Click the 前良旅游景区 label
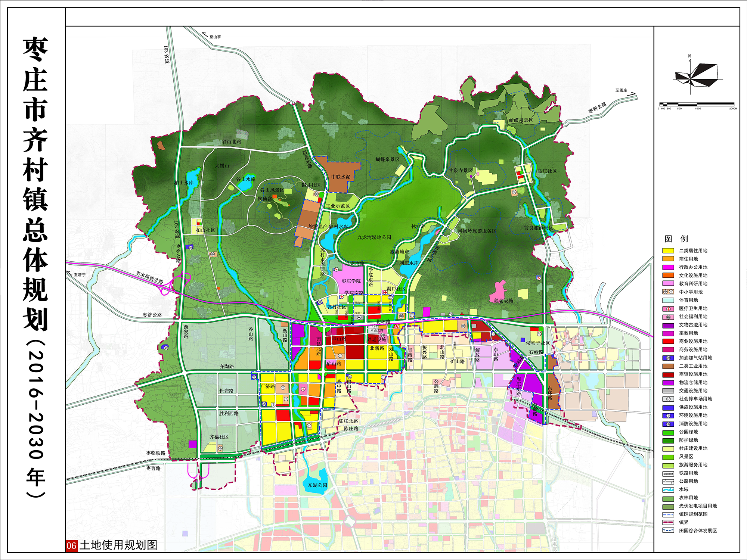 pos(539,228)
